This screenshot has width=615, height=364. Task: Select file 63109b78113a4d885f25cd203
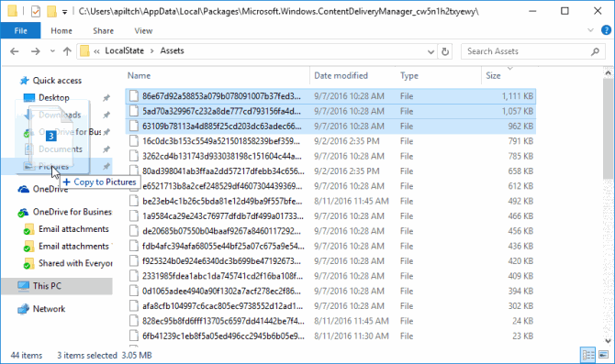330,127
